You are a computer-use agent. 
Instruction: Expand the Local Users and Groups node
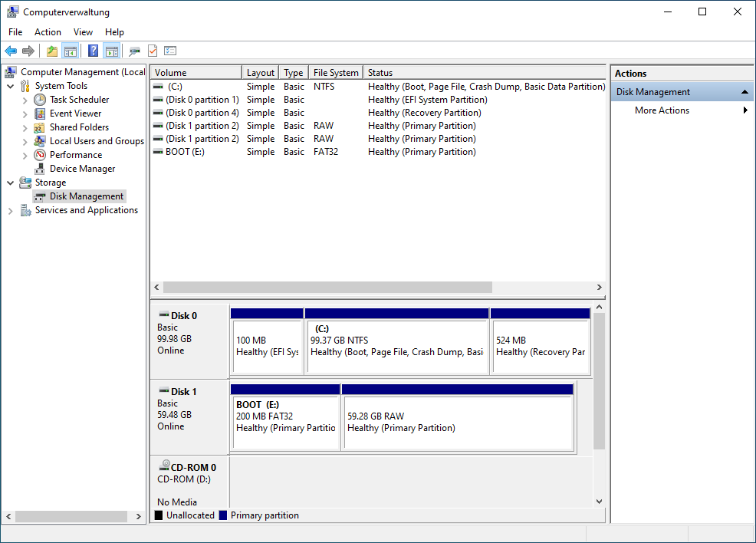[x=25, y=142]
